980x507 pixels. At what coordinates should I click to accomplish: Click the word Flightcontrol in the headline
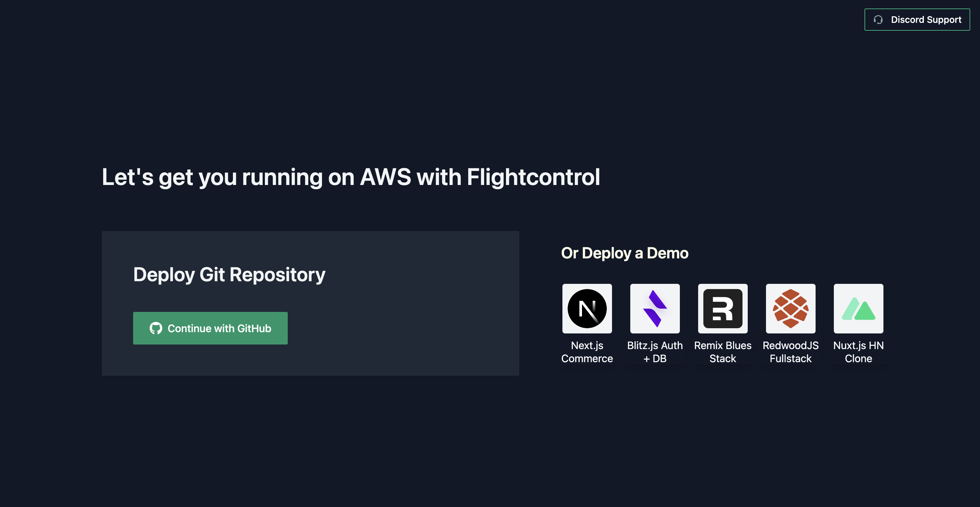(533, 177)
